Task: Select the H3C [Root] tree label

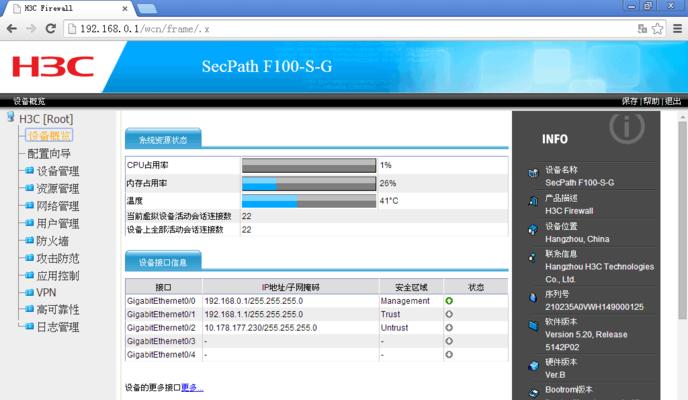Action: [46, 119]
